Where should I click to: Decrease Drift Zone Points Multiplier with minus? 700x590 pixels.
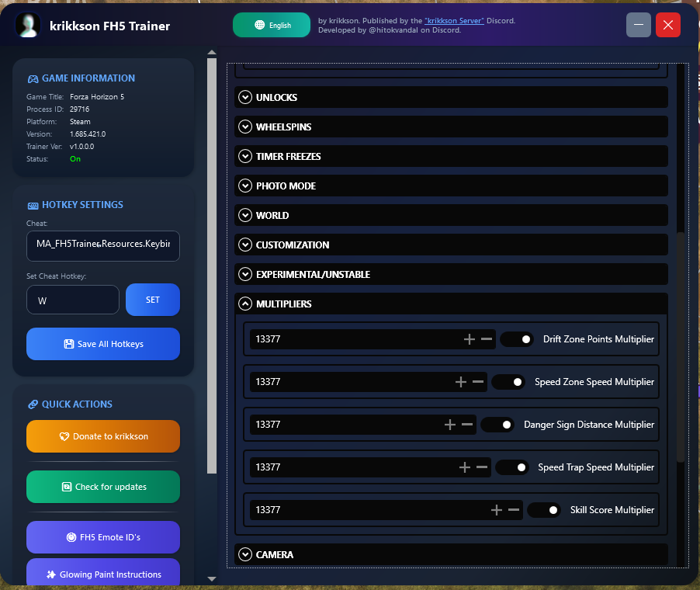(487, 339)
